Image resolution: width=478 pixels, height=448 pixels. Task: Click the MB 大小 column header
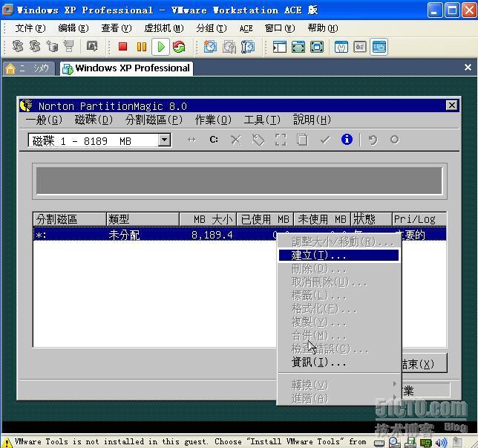point(209,219)
